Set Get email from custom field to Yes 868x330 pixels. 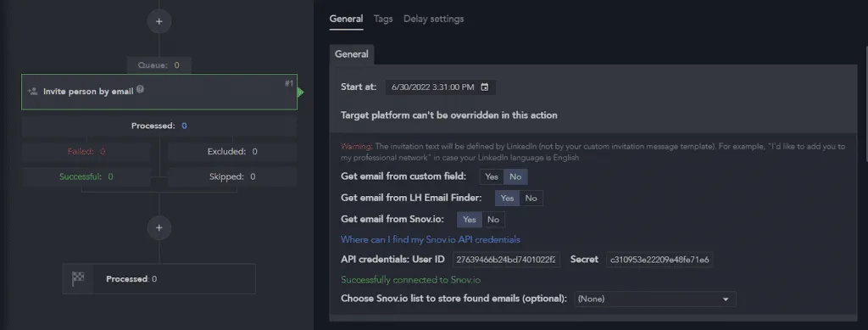tap(491, 176)
